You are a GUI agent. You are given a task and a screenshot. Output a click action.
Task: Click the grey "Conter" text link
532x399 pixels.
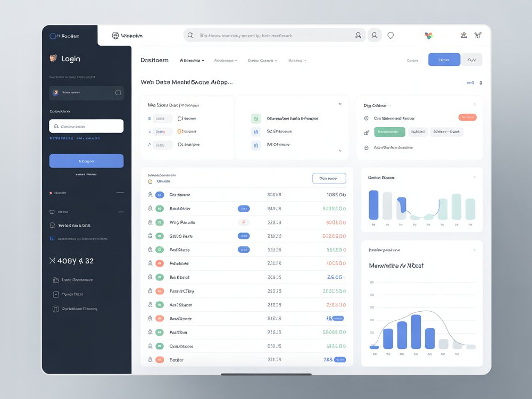click(x=412, y=61)
